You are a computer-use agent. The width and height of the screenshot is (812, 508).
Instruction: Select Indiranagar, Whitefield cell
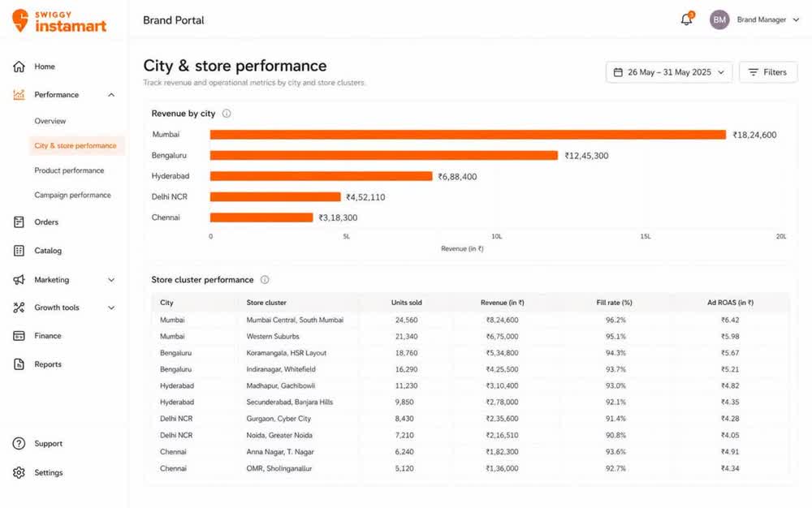click(281, 369)
